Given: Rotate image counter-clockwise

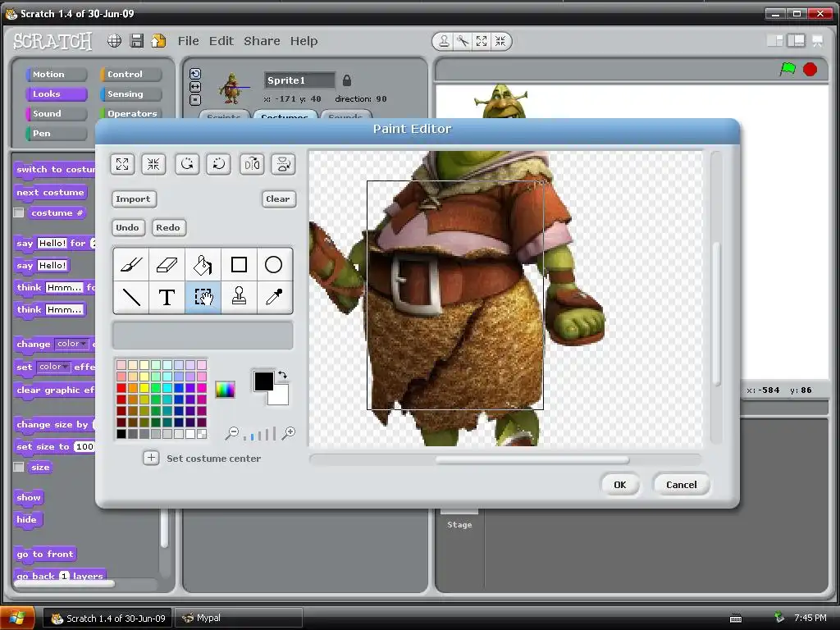Looking at the screenshot, I should (x=187, y=164).
